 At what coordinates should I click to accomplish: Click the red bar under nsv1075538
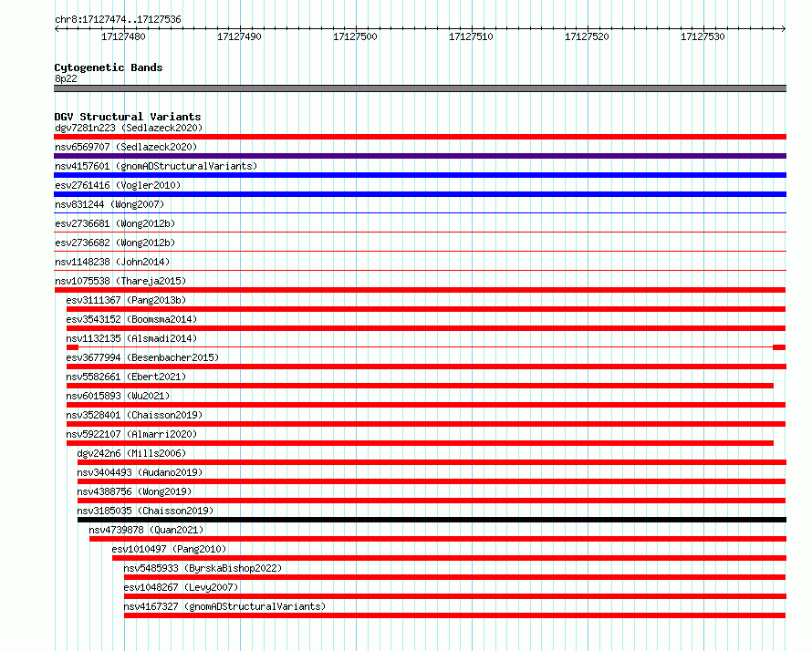pyautogui.click(x=420, y=290)
